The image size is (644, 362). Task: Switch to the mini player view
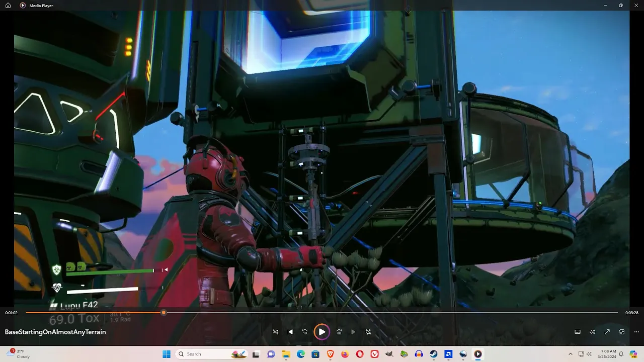click(622, 332)
